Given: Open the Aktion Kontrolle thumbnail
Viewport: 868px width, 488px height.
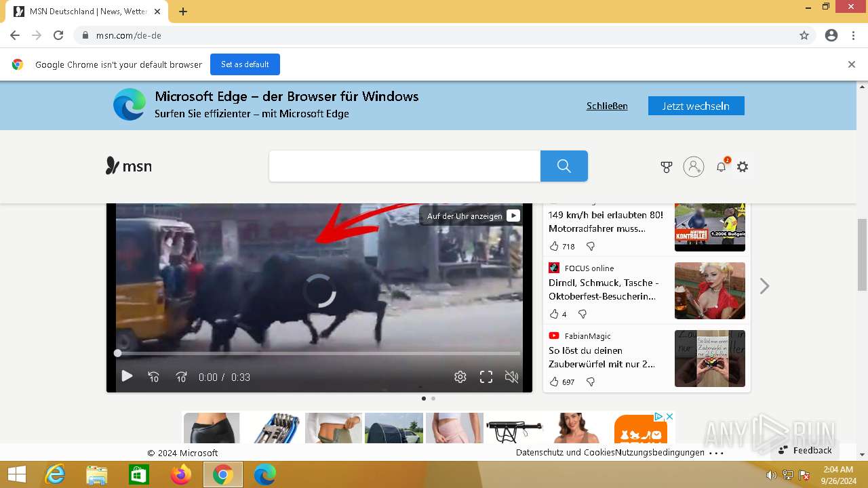Looking at the screenshot, I should coord(710,227).
